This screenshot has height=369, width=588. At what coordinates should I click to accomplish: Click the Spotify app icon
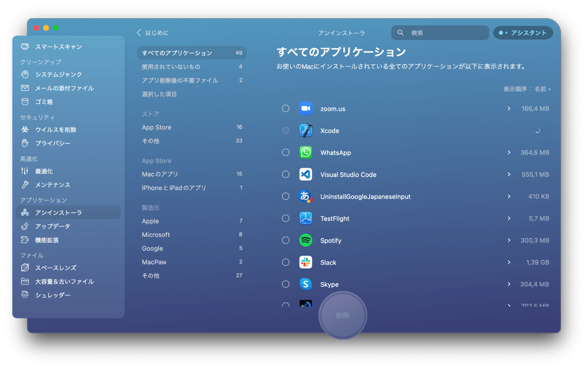306,240
